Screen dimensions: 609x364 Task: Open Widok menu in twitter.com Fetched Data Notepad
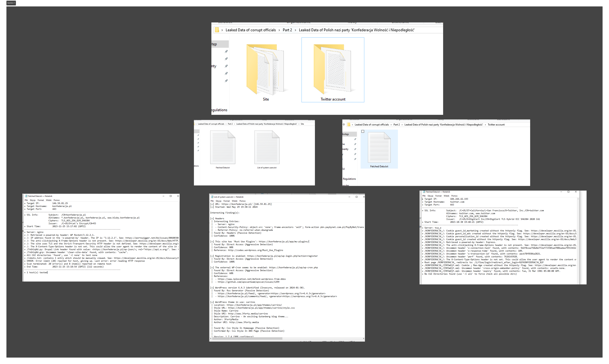pos(446,196)
